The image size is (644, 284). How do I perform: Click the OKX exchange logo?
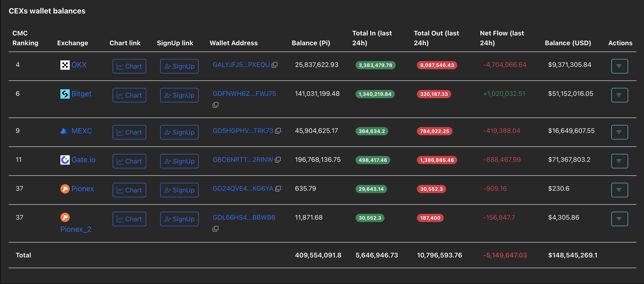point(65,65)
